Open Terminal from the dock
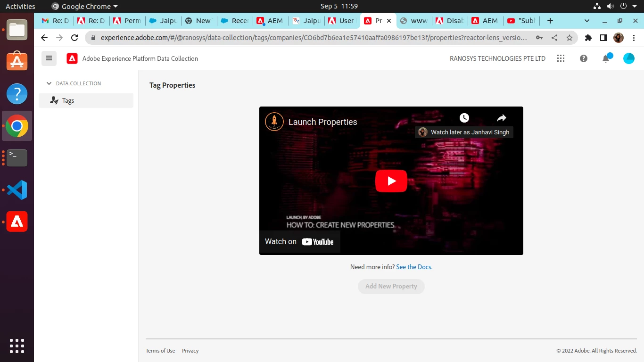Viewport: 644px width, 362px height. tap(17, 158)
